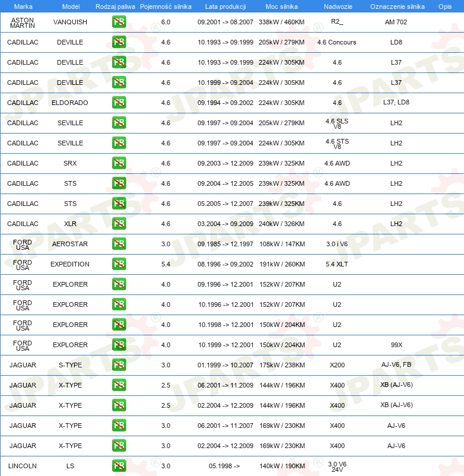Select the XLR model cell
The height and width of the screenshot is (476, 464).
[x=70, y=224]
